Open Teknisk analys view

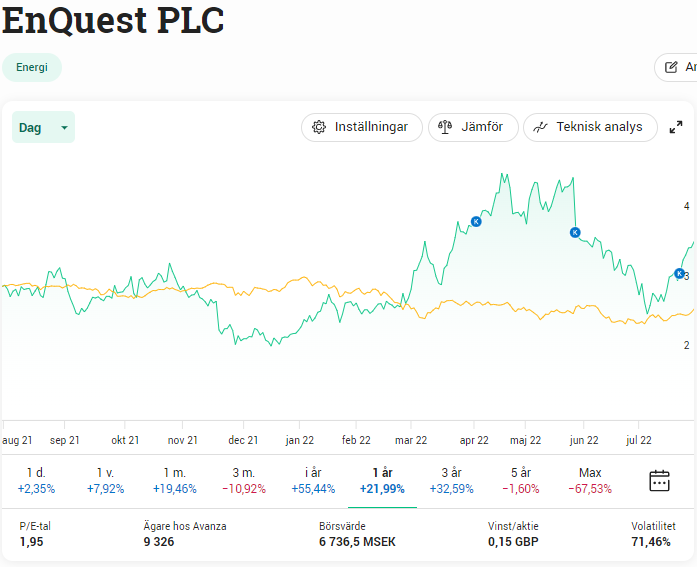590,127
